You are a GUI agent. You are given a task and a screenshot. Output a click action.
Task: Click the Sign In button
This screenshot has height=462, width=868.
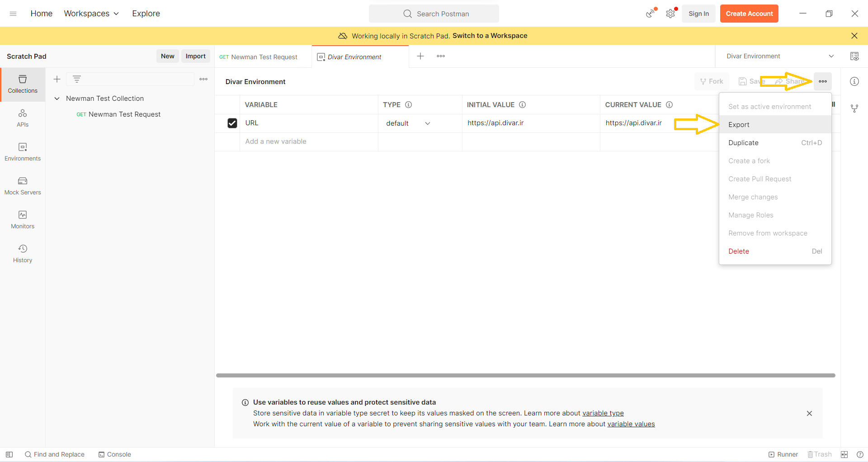(698, 14)
